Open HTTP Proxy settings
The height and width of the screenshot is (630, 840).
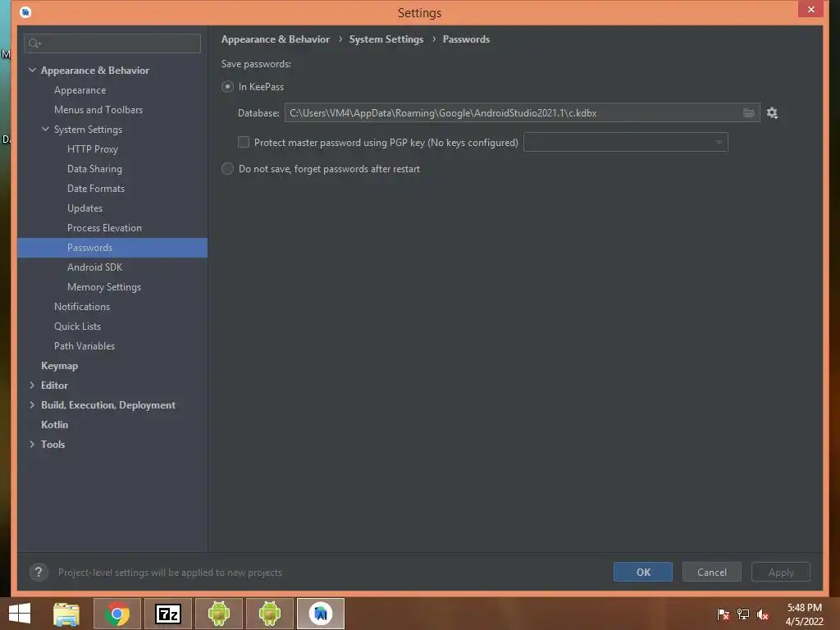(x=92, y=149)
